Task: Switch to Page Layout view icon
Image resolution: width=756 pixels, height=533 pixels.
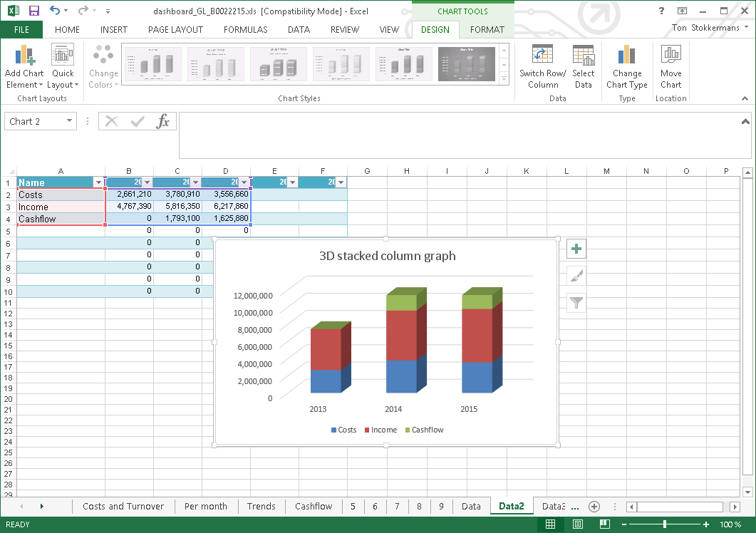Action: pyautogui.click(x=578, y=524)
